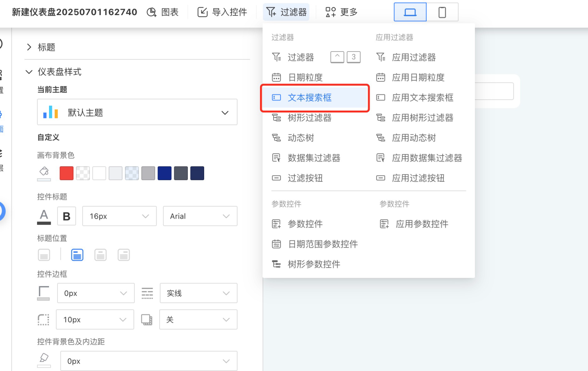The image size is (588, 371).
Task: Click the 导入控件 button
Action: click(223, 12)
